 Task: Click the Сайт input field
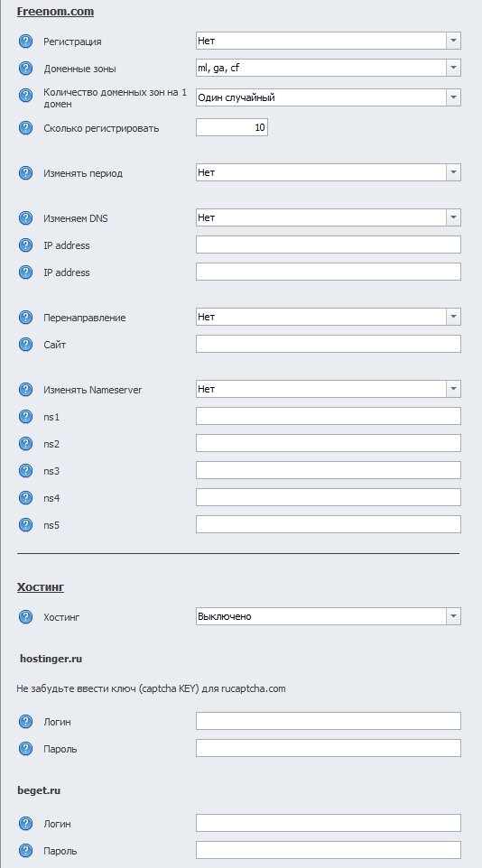point(328,344)
